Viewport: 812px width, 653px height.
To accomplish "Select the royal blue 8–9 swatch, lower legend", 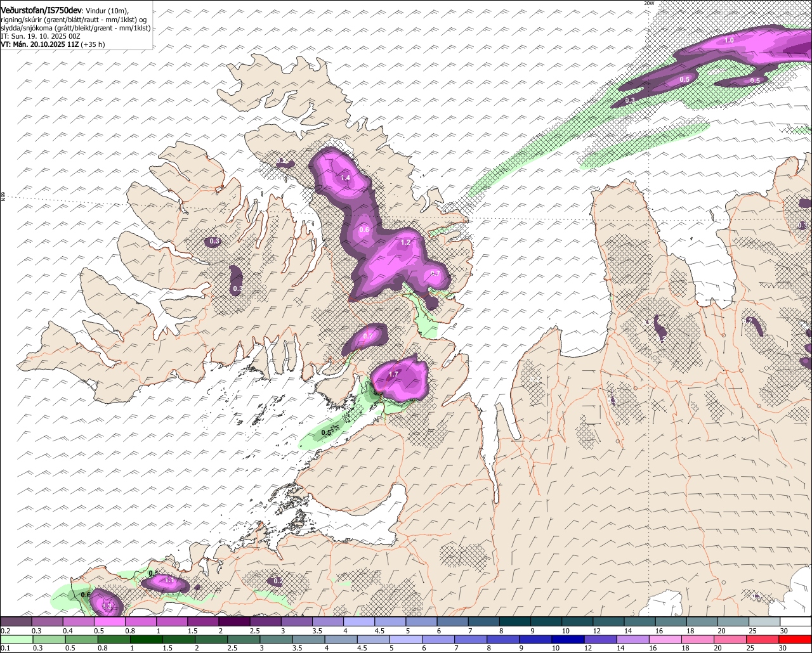I will (504, 638).
